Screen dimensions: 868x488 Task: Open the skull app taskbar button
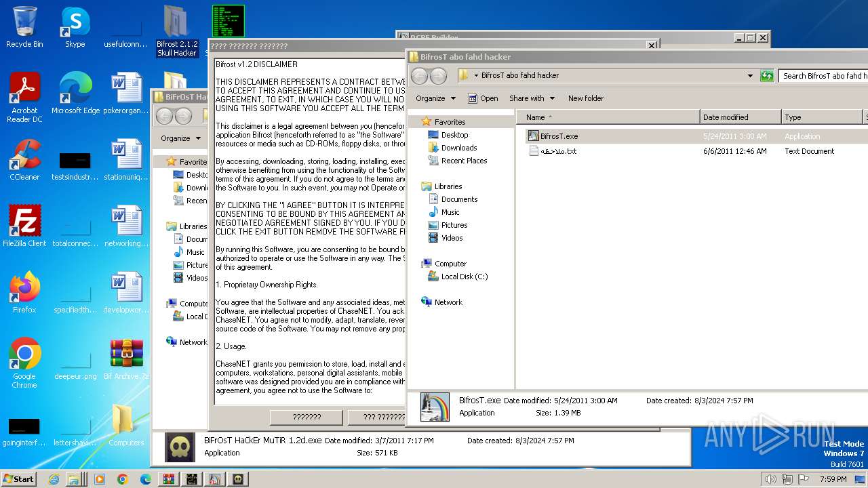point(237,479)
